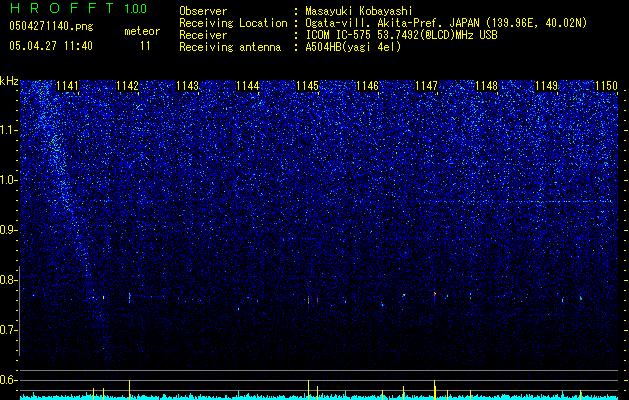Click the kHz axis unit label
Viewport: 629px width, 400px height.
9,81
